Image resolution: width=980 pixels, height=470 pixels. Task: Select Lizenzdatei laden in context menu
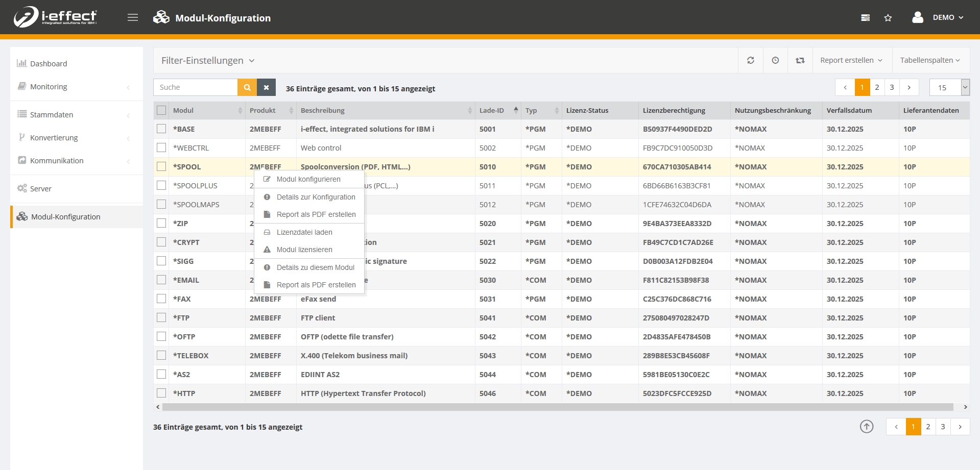304,232
